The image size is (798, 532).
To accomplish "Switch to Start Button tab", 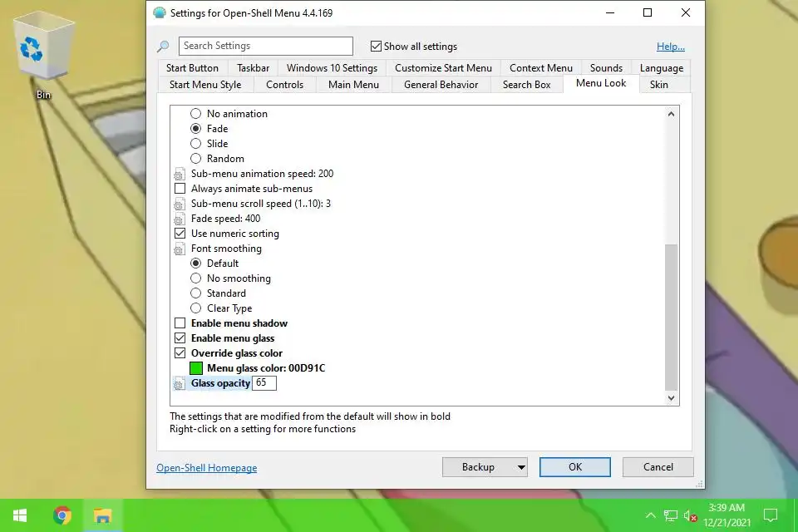I will point(192,67).
